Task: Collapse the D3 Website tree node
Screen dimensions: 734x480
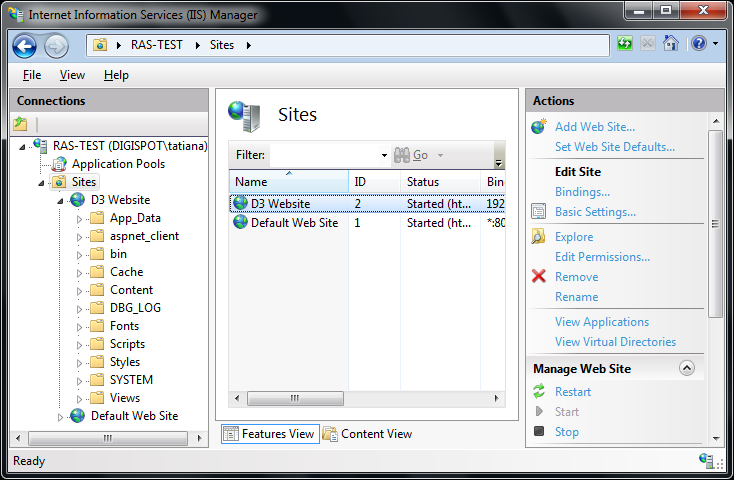Action: click(x=61, y=200)
